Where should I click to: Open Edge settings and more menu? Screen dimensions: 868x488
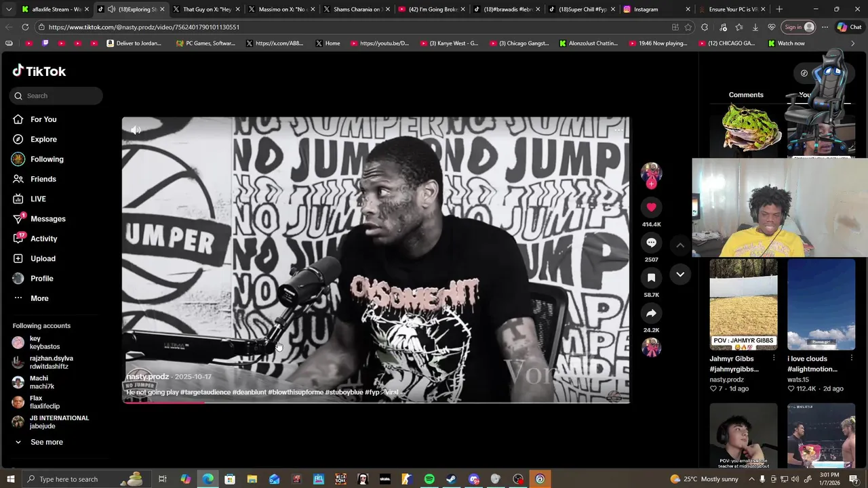[x=825, y=27]
